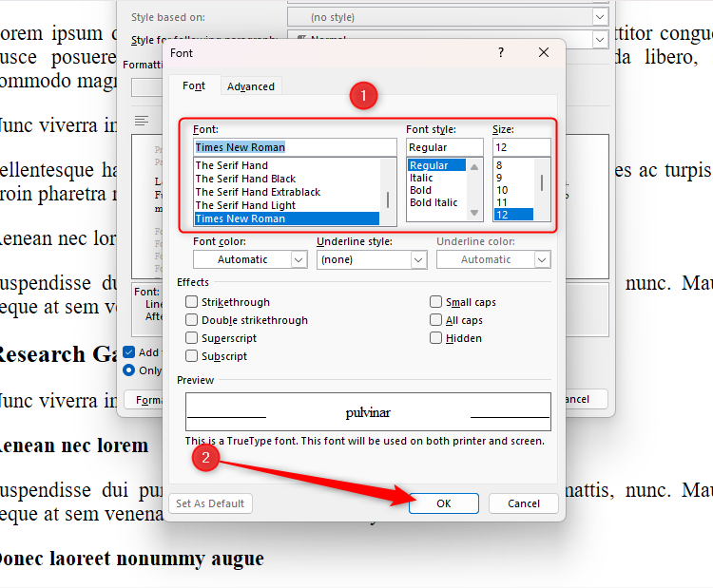Enable the Double strikethrough checkbox
The height and width of the screenshot is (588, 713).
[191, 320]
